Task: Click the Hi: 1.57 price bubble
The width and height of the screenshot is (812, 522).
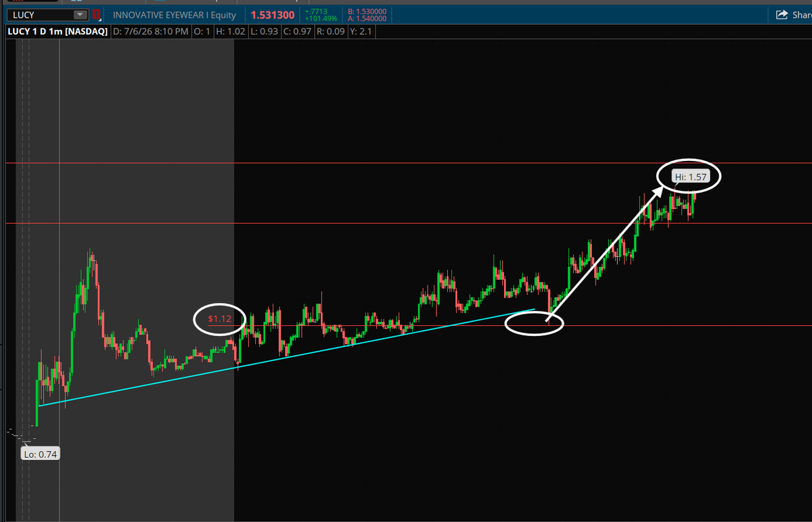Action: click(690, 178)
